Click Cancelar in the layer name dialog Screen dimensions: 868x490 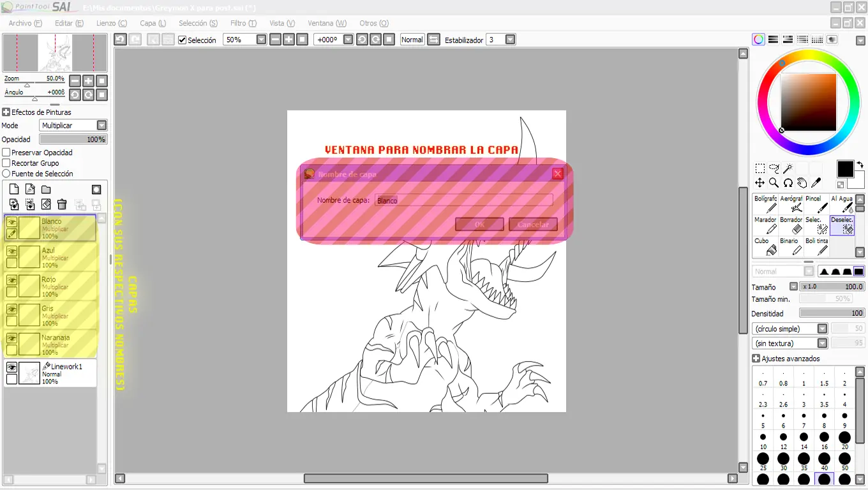coord(533,225)
